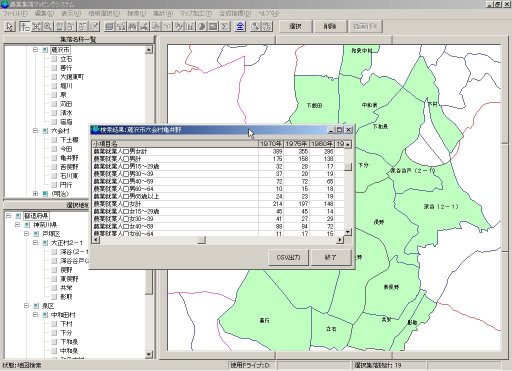Screen dimensions: 512x371
Task: Expand the (明治) tree node
Action: pos(36,194)
